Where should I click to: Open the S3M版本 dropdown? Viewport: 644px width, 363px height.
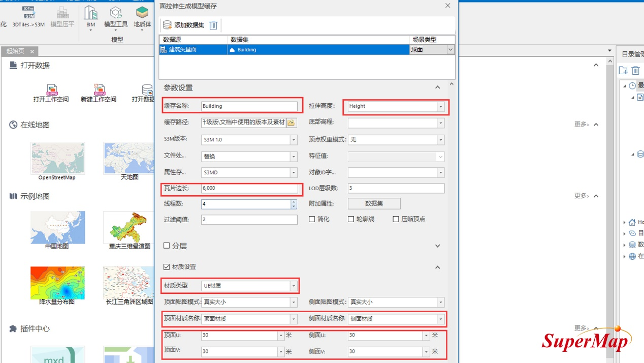[294, 140]
